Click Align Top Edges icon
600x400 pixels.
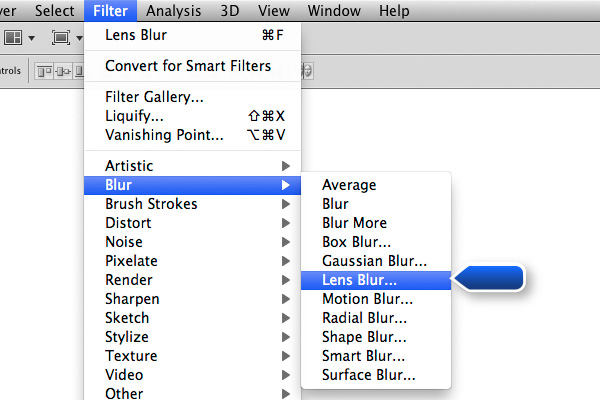click(x=44, y=71)
